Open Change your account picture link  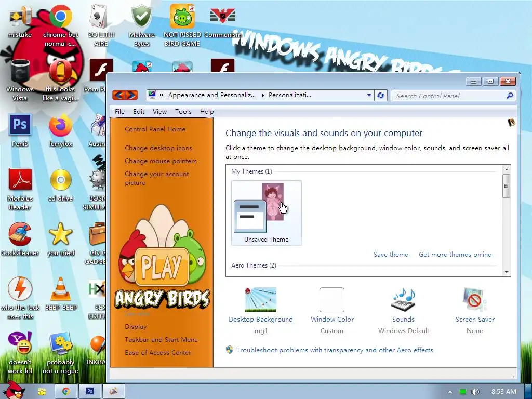click(156, 178)
